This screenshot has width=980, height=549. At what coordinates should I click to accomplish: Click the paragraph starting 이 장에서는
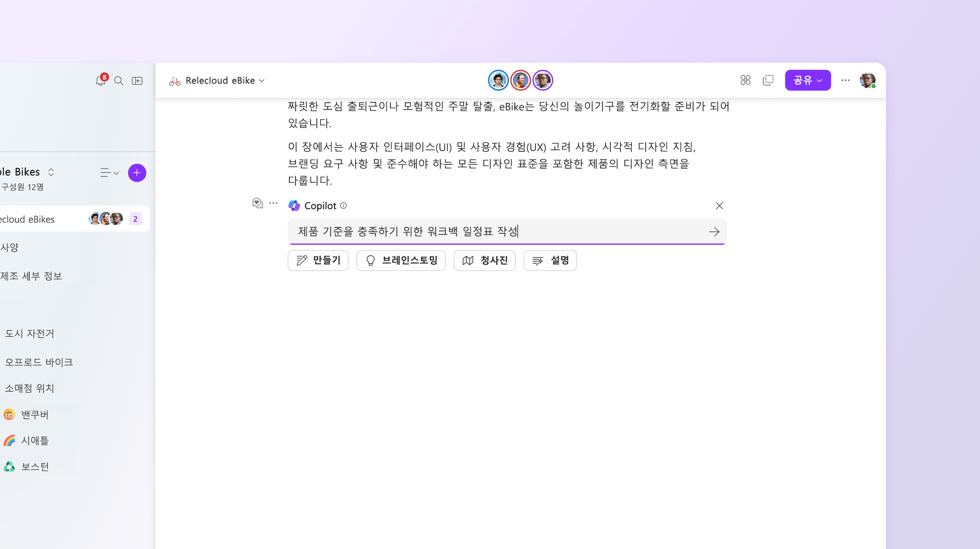click(492, 164)
